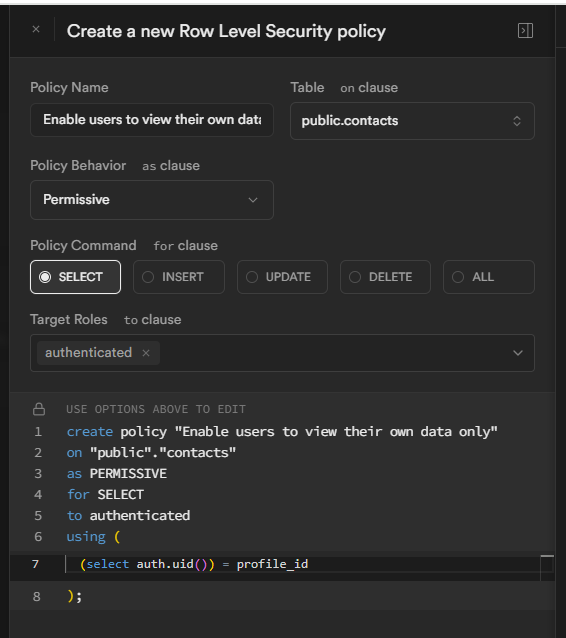Click the 'for SELECT' code line
This screenshot has width=566, height=638.
tap(105, 495)
